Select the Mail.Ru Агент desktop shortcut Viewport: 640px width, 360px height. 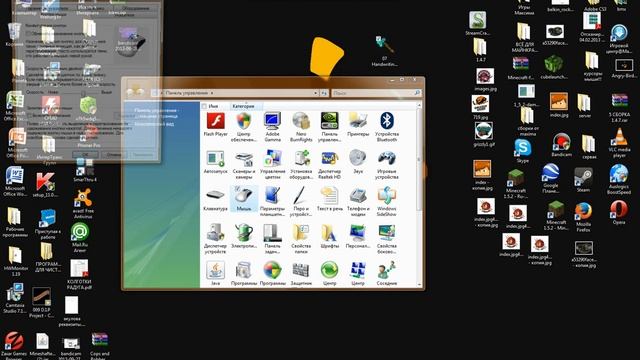click(80, 238)
